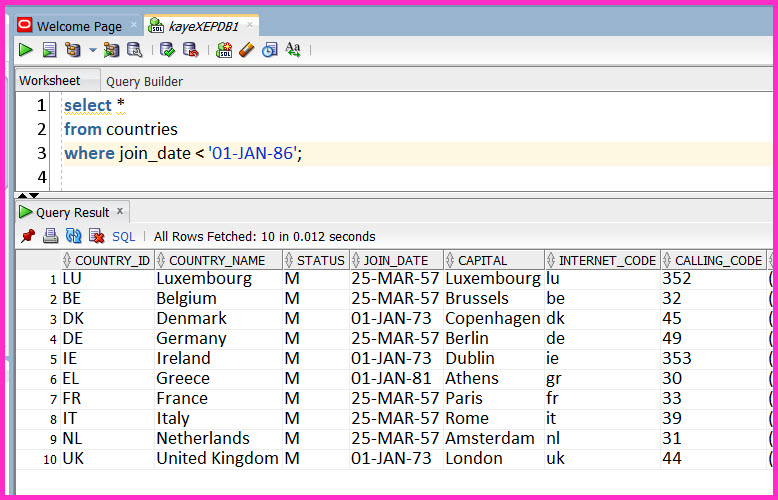
Task: Click the SQL Tuning Advisor icon
Action: (x=134, y=50)
